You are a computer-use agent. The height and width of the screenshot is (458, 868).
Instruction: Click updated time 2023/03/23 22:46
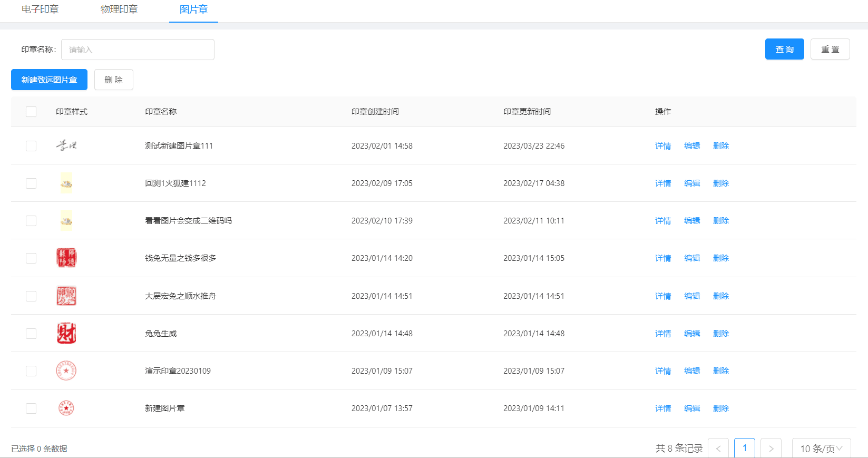pyautogui.click(x=534, y=146)
